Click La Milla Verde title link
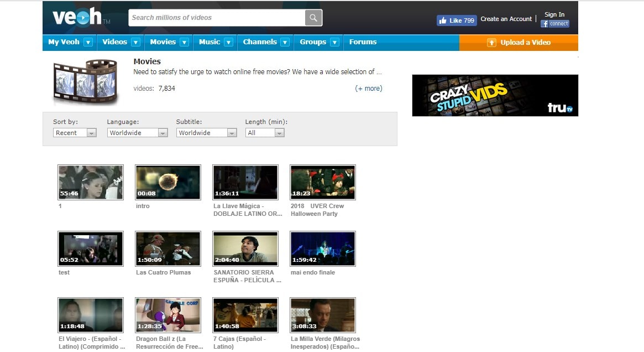Viewport: 644px width, 352px height. pos(325,343)
